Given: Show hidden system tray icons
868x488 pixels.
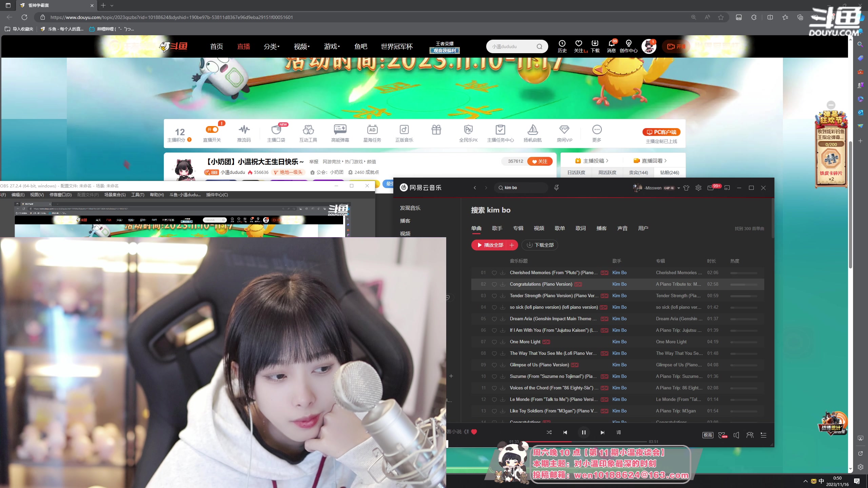Looking at the screenshot, I should (805, 481).
